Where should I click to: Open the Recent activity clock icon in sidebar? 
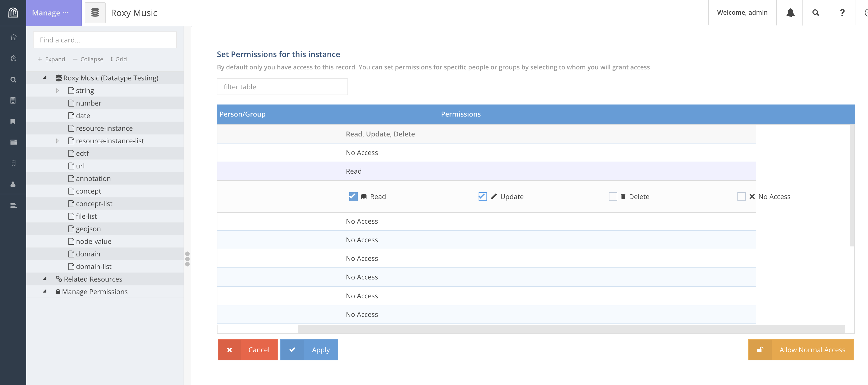13,58
